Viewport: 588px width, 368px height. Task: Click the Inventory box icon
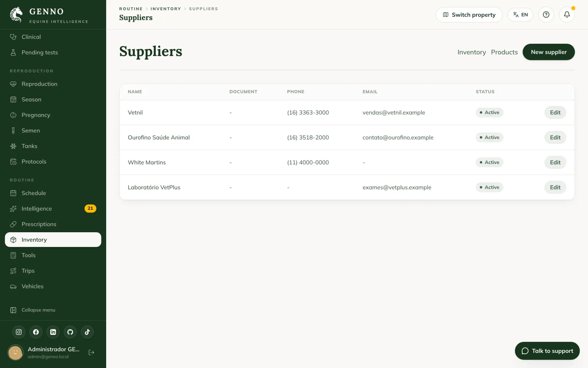tap(13, 240)
